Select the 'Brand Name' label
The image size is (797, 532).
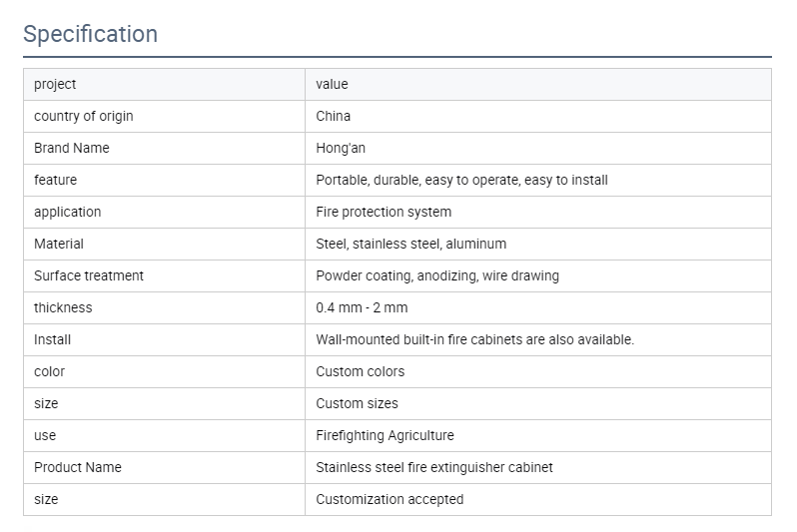[71, 148]
